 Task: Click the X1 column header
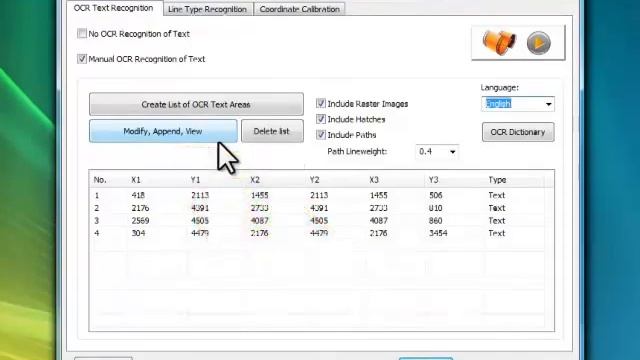pyautogui.click(x=136, y=180)
